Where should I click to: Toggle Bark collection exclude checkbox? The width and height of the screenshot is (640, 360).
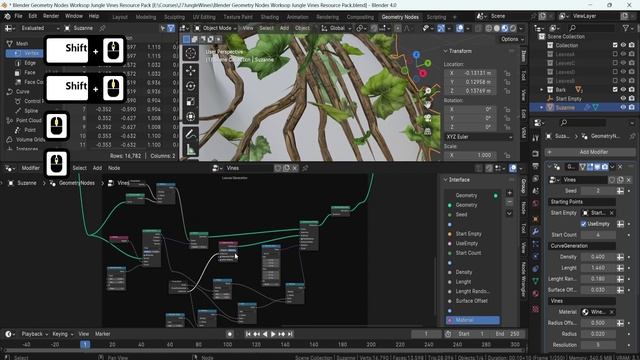[x=615, y=89]
